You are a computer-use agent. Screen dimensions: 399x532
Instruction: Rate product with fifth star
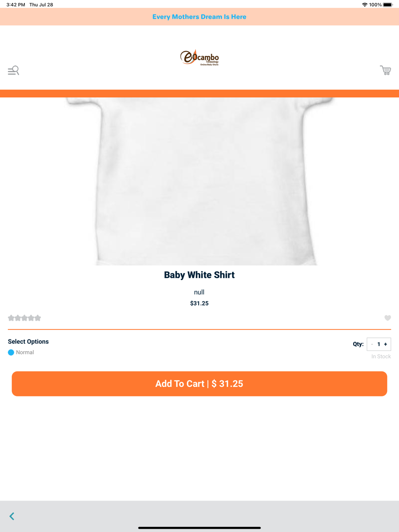click(x=38, y=318)
